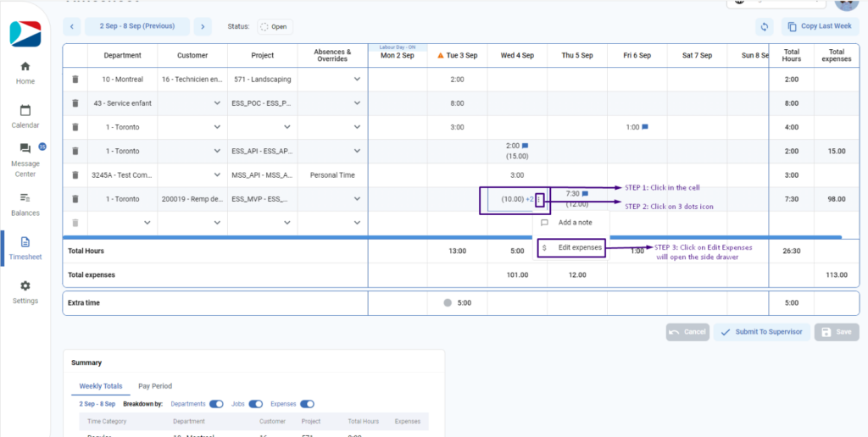Open Project dropdown in Toronto row without project
Image resolution: width=868 pixels, height=437 pixels.
[287, 127]
